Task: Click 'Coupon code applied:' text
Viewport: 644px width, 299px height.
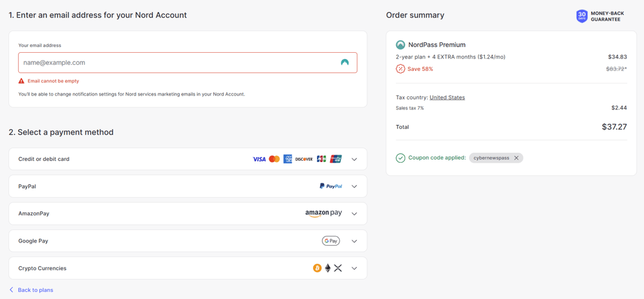Action: click(x=437, y=158)
